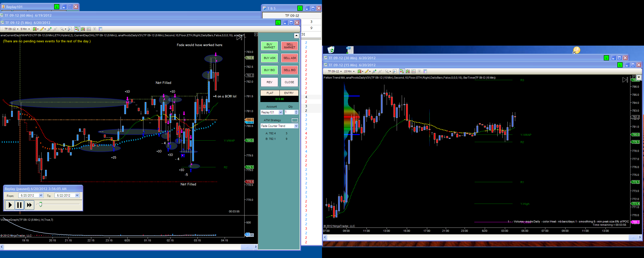Click SELL BID button

coord(290,70)
